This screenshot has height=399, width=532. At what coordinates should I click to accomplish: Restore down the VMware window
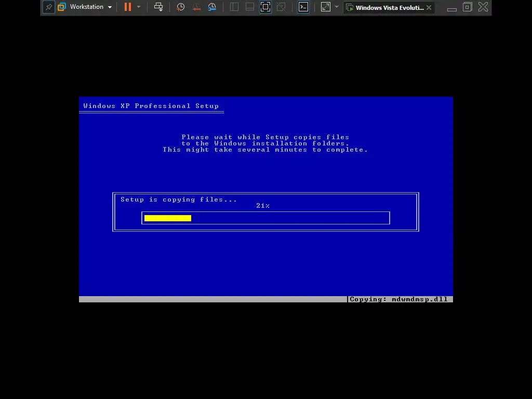tap(468, 7)
